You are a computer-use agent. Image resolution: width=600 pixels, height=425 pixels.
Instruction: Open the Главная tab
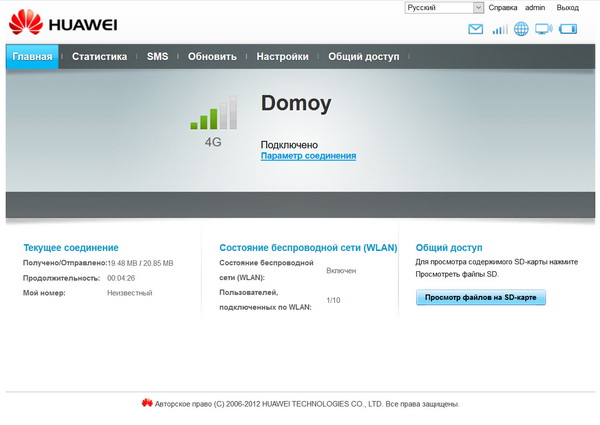click(32, 57)
